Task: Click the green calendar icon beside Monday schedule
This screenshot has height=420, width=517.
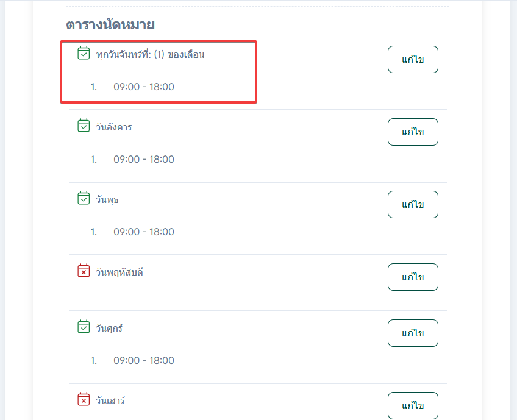Action: pyautogui.click(x=84, y=54)
